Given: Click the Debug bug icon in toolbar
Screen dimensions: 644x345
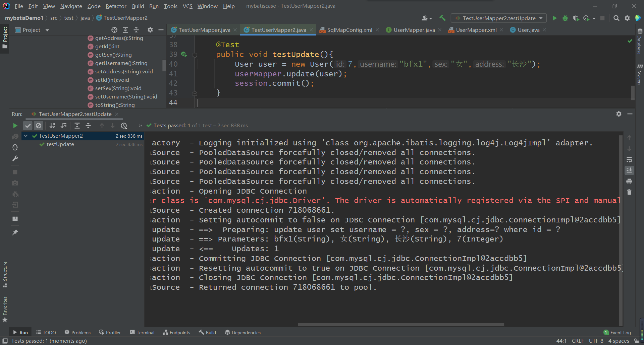Looking at the screenshot, I should 565,18.
